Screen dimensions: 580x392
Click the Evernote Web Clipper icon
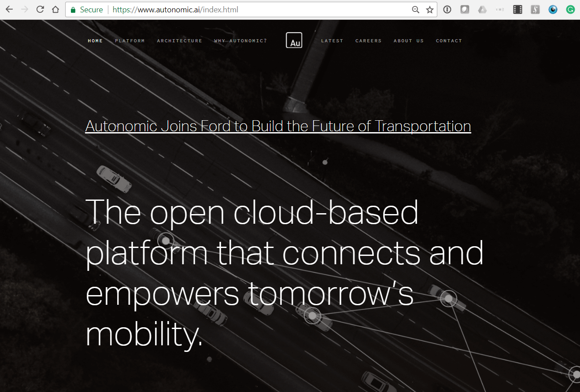pos(465,9)
